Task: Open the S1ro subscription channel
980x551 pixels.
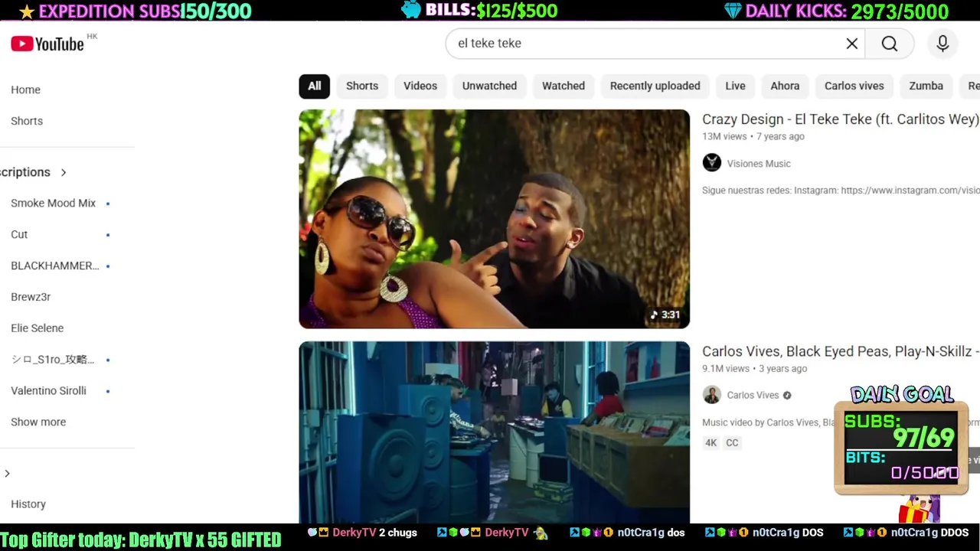Action: coord(53,360)
